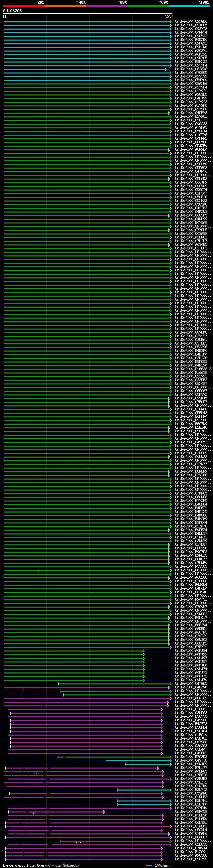Select the UniRef100_C3YNY7 label
213x868 pixels.
click(x=191, y=464)
